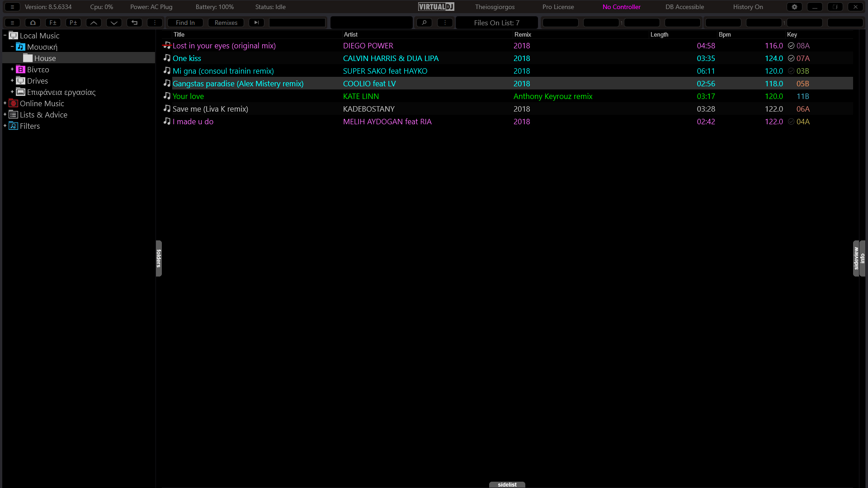This screenshot has width=868, height=488.
Task: Click the small field right of prelisten icon
Action: [297, 23]
